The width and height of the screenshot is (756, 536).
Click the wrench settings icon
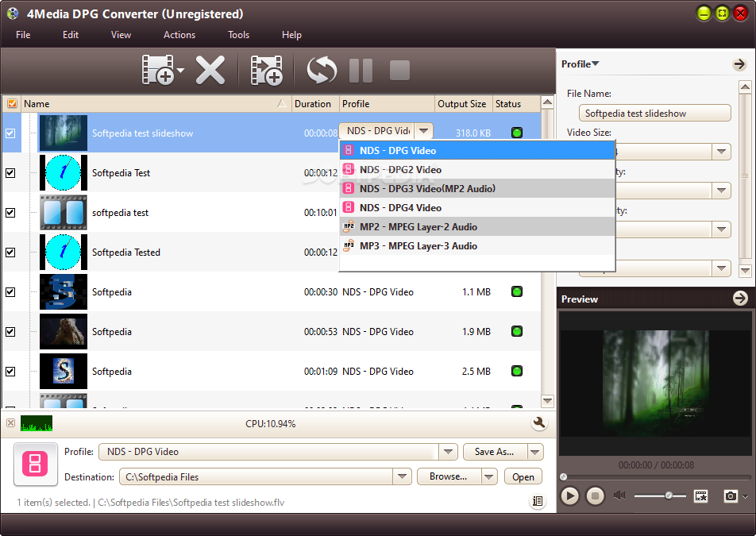point(539,422)
